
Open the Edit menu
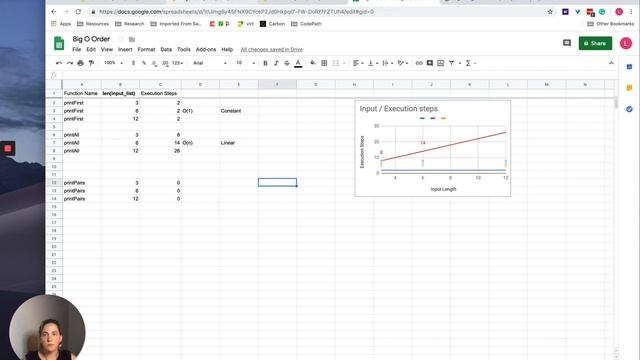91,49
